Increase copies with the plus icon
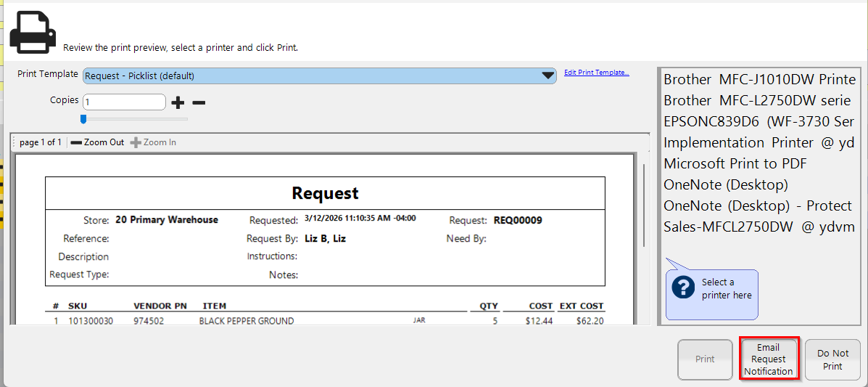Viewport: 868px width, 387px height. (178, 102)
